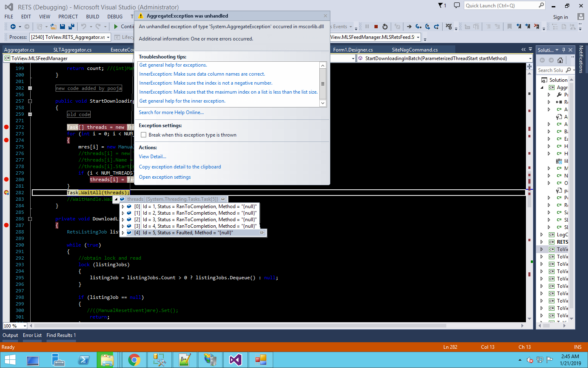588x368 pixels.
Task: Click 'Copy exception detail to the clipboard'
Action: [x=180, y=167]
